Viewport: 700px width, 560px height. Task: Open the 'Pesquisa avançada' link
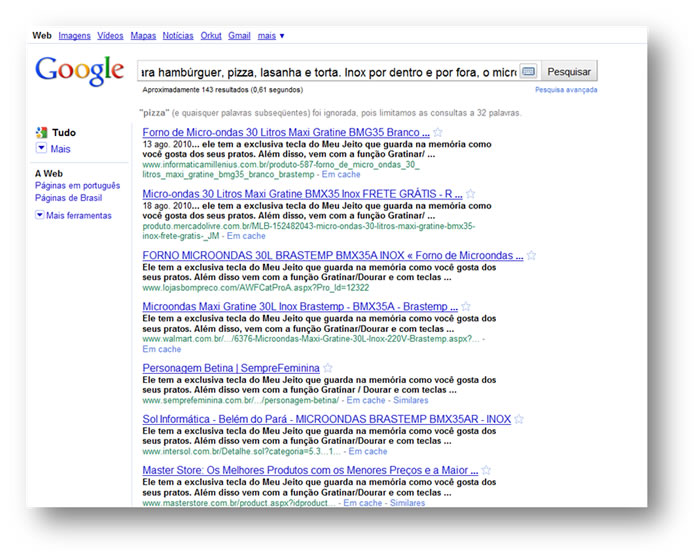pyautogui.click(x=566, y=90)
